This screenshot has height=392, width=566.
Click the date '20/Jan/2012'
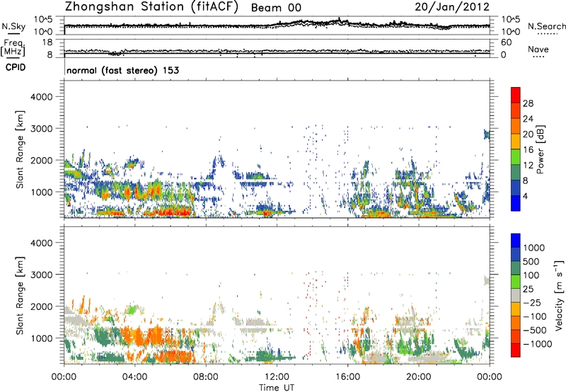[452, 7]
